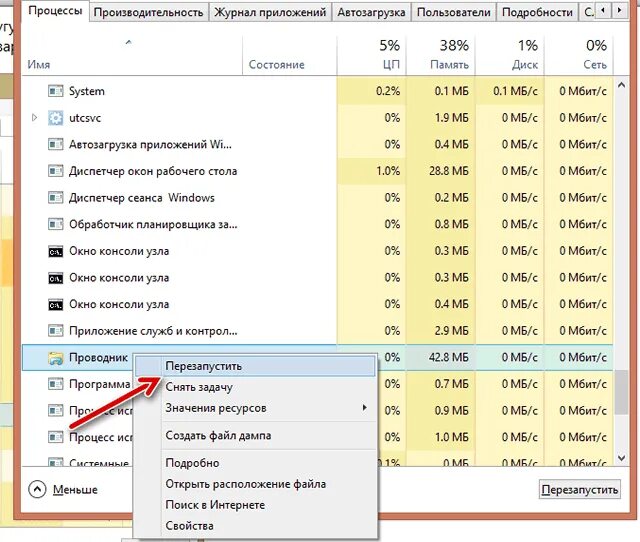Image resolution: width=640 pixels, height=542 pixels.
Task: Select the Проводник process name
Action: [x=98, y=358]
